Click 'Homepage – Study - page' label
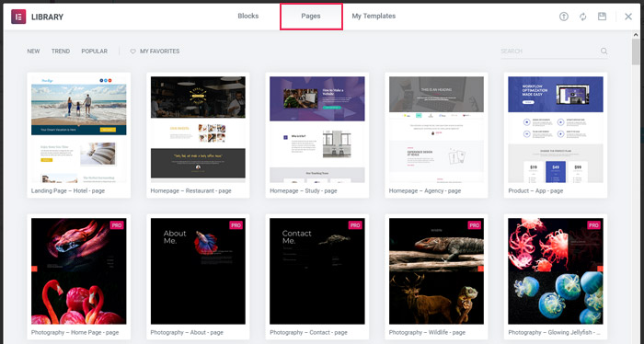644x344 pixels. click(x=303, y=191)
